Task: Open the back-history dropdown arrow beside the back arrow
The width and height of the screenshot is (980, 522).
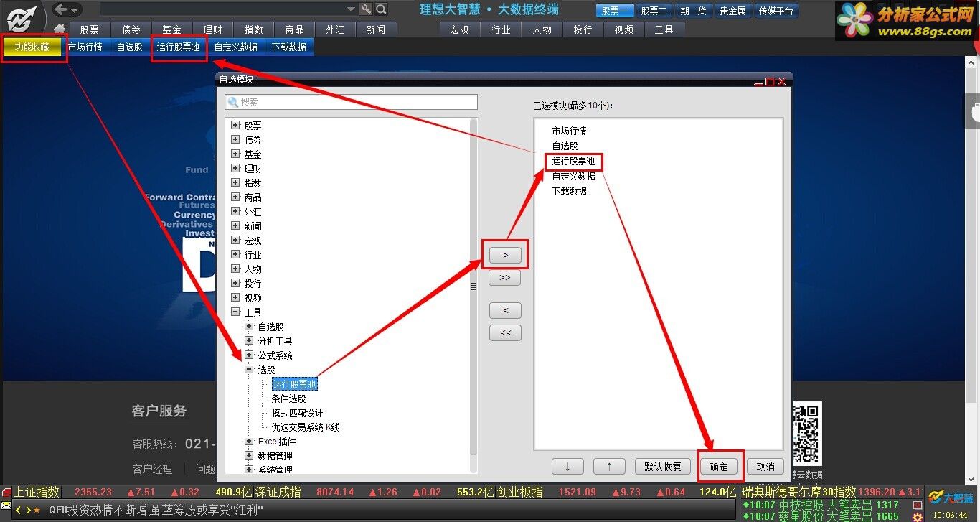Action: point(75,9)
